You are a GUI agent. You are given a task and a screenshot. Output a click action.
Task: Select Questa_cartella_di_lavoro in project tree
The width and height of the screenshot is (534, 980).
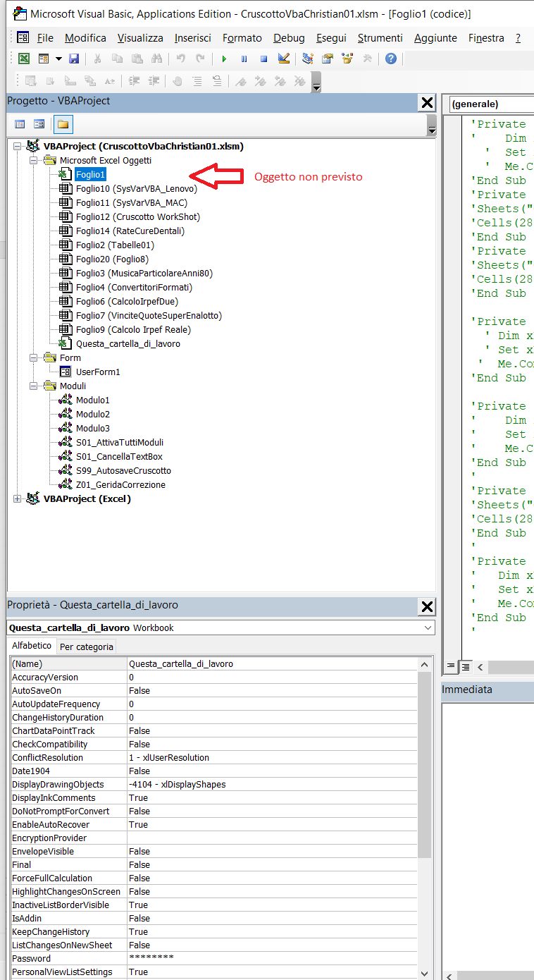point(128,343)
